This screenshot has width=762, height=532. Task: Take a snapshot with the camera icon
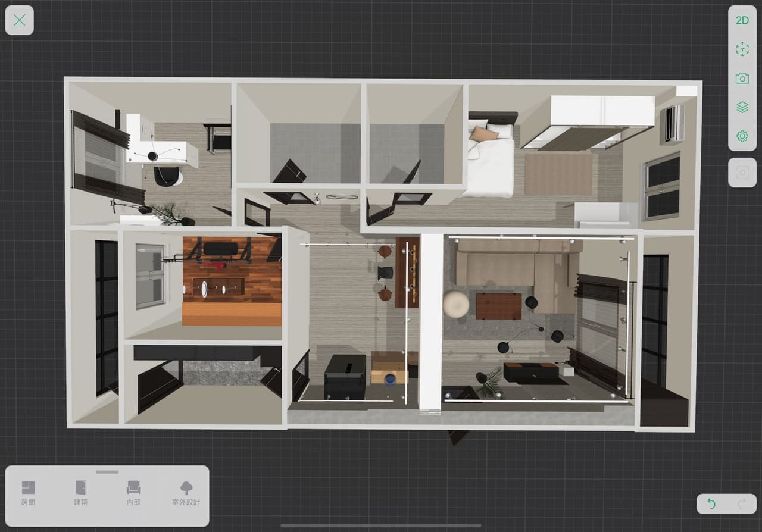tap(742, 79)
